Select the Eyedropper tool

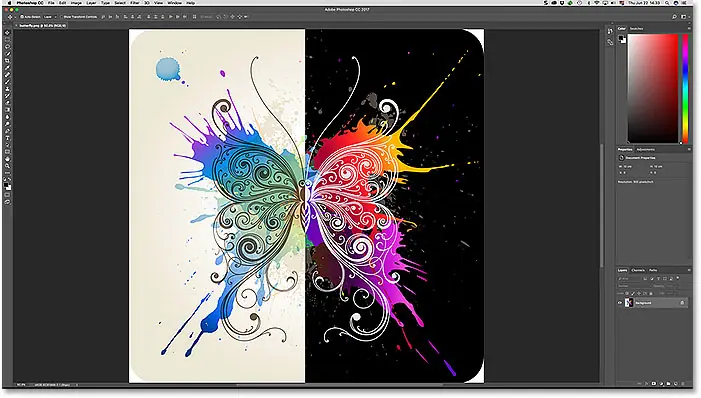(x=7, y=68)
